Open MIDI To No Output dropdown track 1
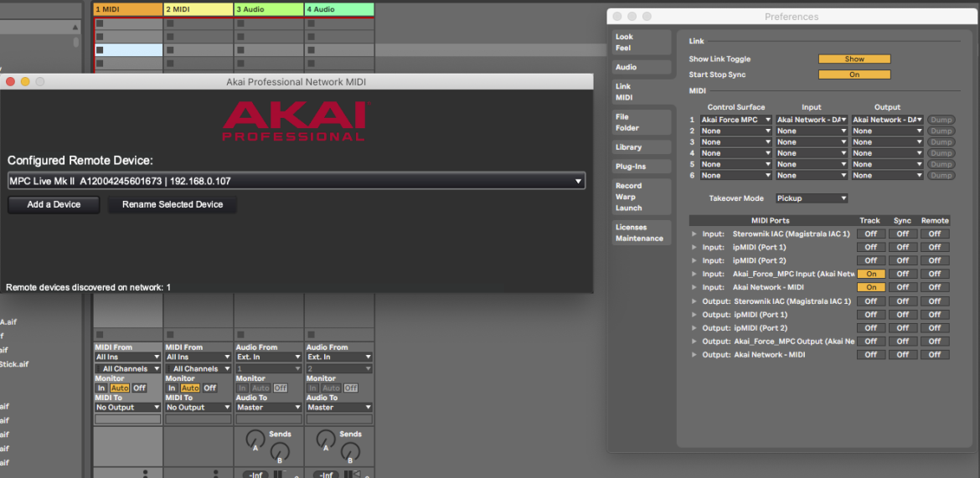Image resolution: width=980 pixels, height=478 pixels. [x=127, y=408]
